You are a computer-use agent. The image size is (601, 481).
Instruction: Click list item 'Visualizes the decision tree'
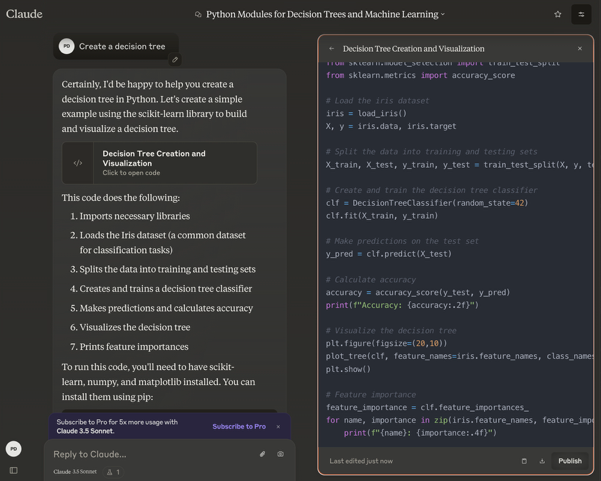[135, 327]
